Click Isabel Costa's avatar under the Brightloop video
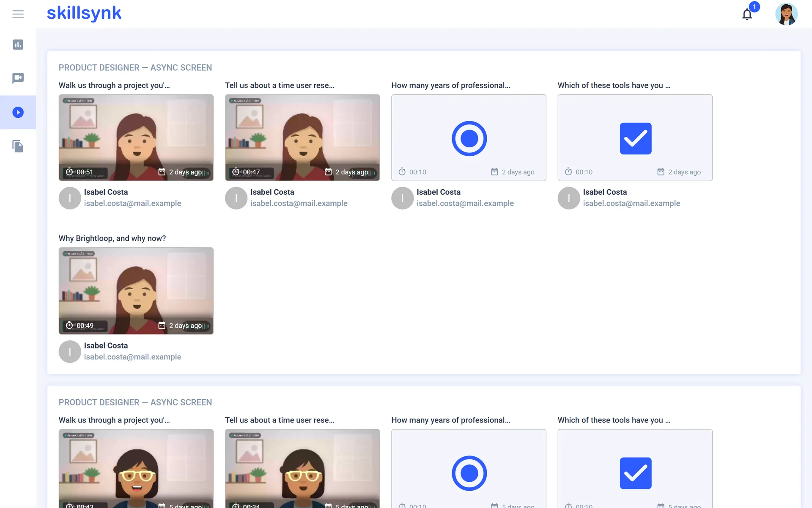 [70, 351]
